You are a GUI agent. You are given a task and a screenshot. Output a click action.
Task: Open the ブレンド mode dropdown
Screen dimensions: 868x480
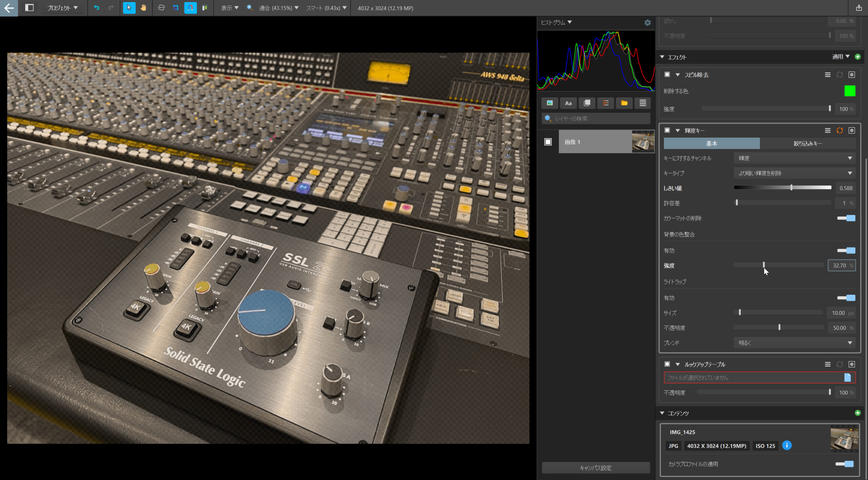coord(794,343)
